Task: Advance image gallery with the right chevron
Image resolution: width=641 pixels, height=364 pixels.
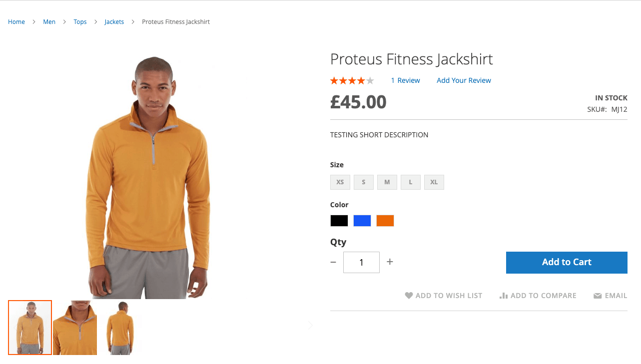Action: click(310, 325)
